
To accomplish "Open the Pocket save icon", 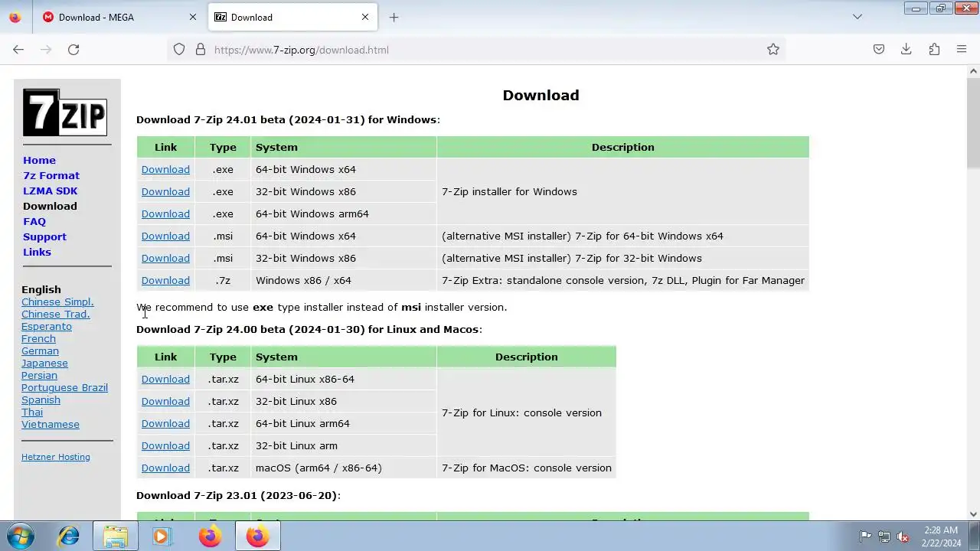I will tap(879, 50).
